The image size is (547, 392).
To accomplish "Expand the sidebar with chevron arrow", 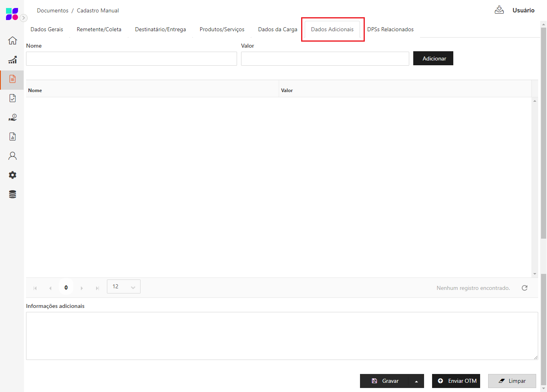I will [24, 18].
